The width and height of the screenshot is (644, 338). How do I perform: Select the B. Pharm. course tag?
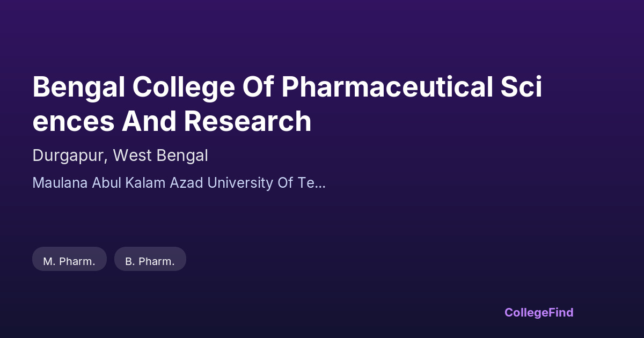(150, 261)
